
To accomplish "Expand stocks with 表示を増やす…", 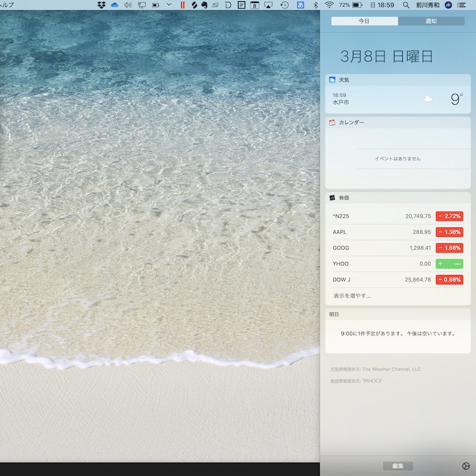I will (352, 296).
